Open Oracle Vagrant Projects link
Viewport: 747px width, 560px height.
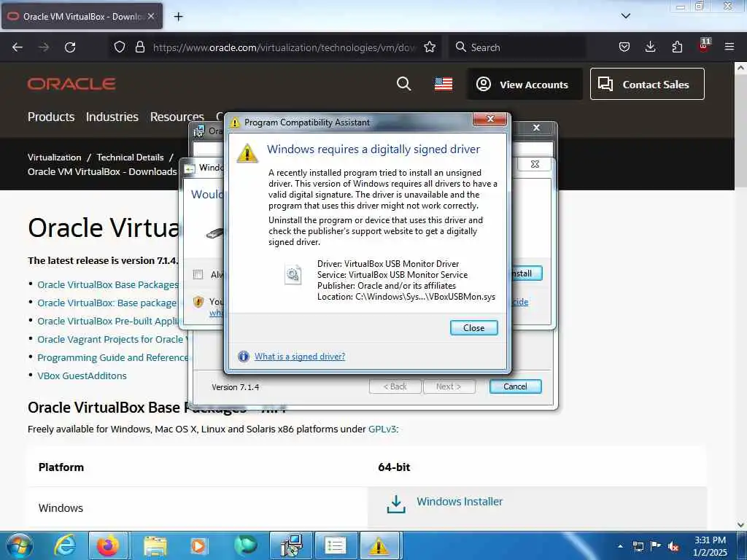click(112, 339)
